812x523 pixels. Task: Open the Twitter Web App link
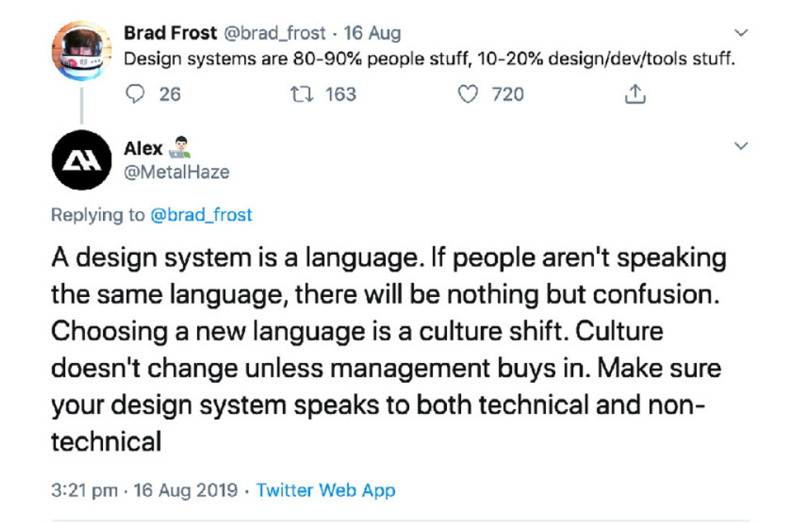(326, 491)
